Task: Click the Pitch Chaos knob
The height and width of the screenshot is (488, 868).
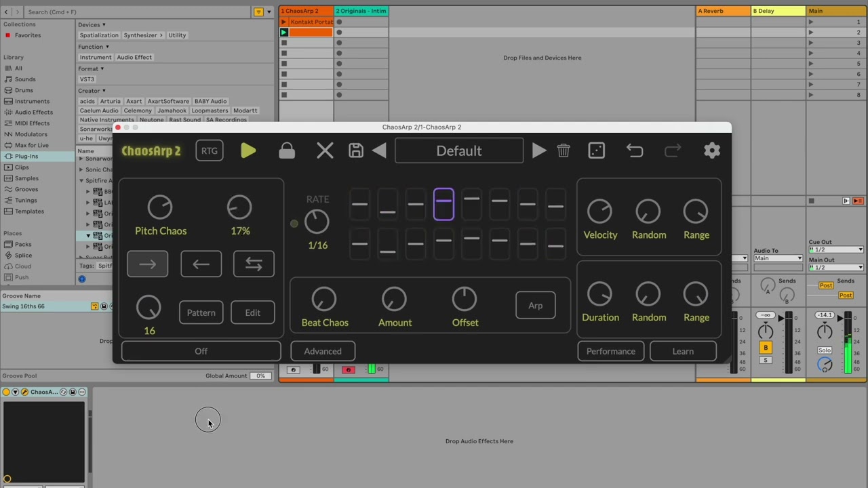Action: click(160, 207)
